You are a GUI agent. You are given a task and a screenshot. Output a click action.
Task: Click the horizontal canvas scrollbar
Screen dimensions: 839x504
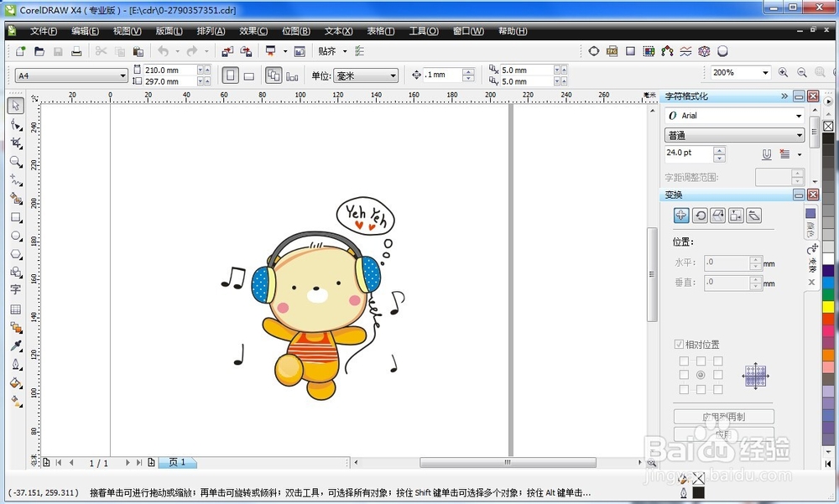[x=508, y=462]
